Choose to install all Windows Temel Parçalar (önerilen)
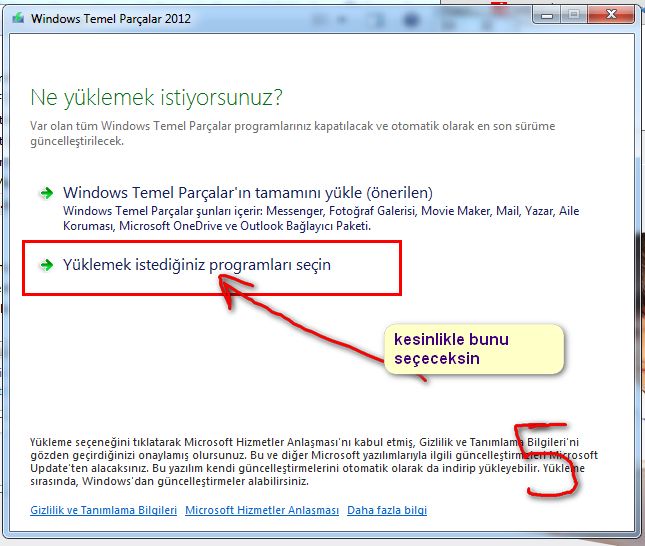 point(248,193)
